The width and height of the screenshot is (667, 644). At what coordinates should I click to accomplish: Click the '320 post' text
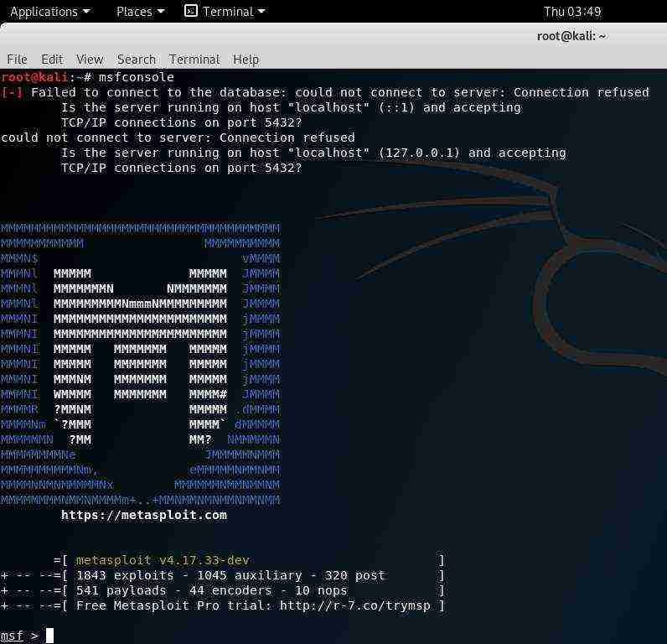point(354,575)
